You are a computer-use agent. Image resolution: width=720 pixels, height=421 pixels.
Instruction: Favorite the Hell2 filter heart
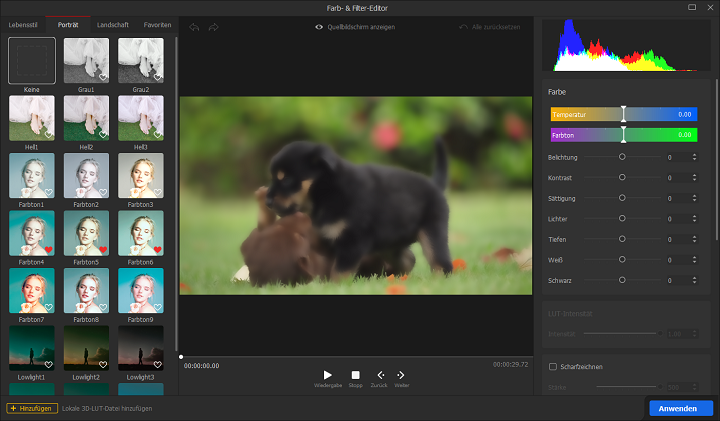pyautogui.click(x=103, y=135)
